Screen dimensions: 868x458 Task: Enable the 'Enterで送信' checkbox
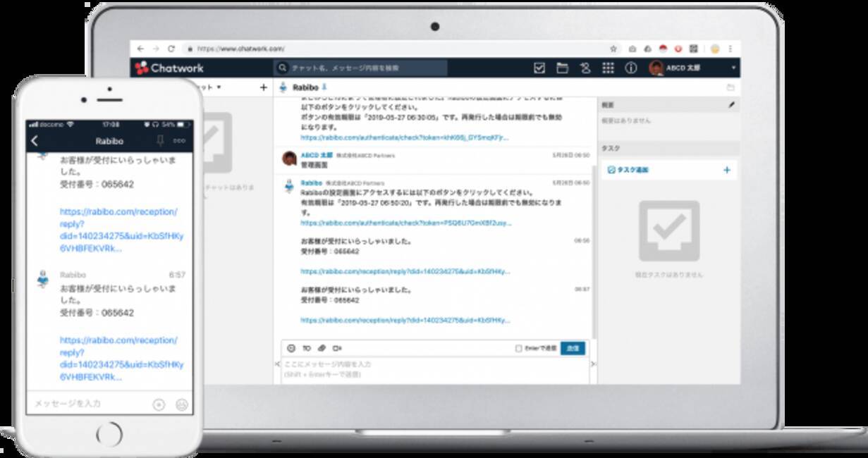tap(519, 348)
